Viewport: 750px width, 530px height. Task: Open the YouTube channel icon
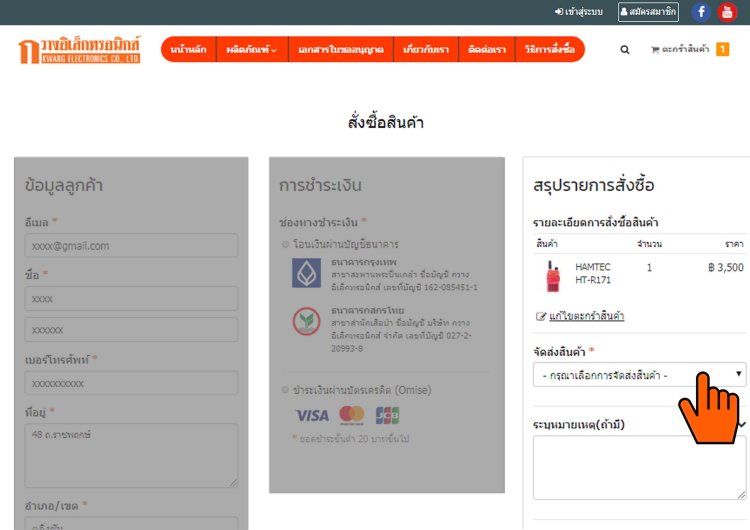727,12
